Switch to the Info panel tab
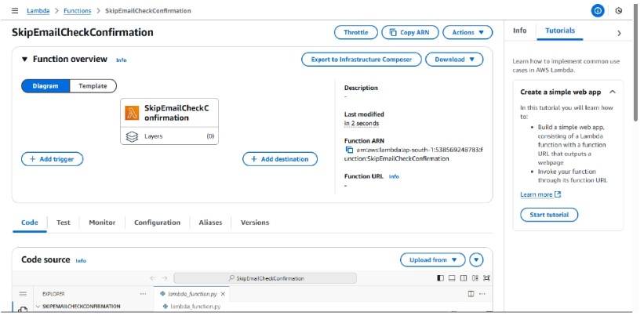The width and height of the screenshot is (644, 319). coord(519,31)
